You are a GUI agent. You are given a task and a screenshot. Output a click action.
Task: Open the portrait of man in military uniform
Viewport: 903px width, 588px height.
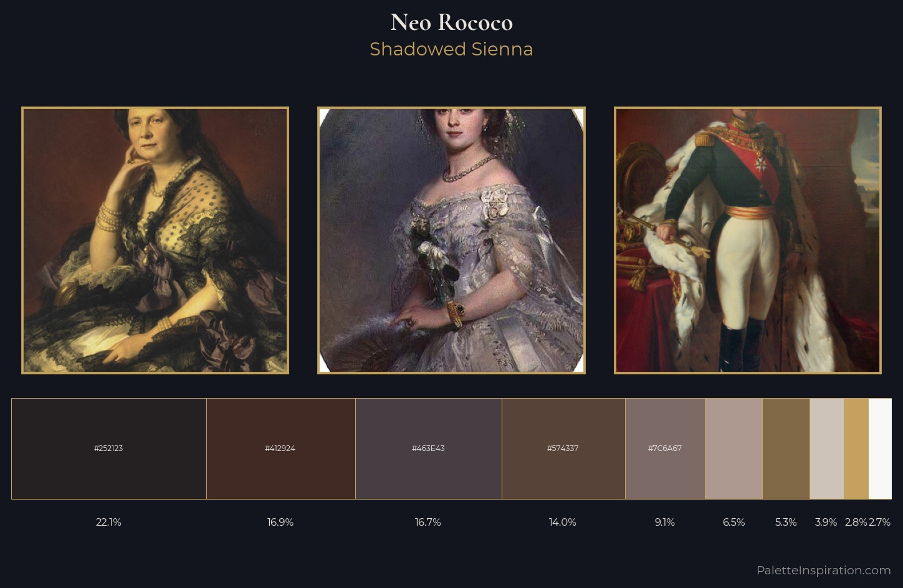[748, 240]
